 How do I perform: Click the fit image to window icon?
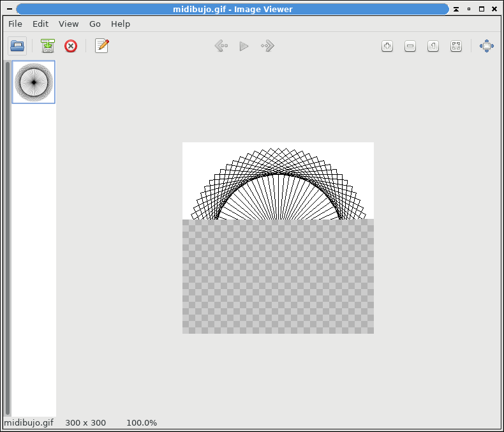click(456, 46)
